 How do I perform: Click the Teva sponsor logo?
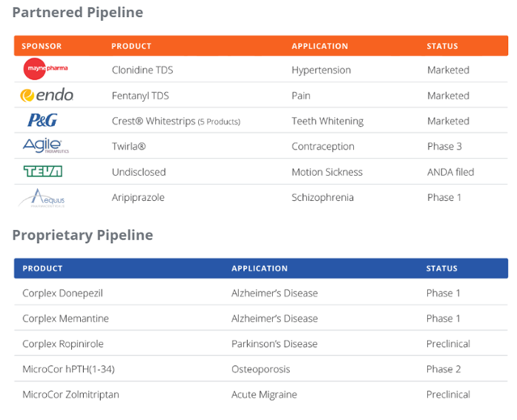click(x=43, y=171)
